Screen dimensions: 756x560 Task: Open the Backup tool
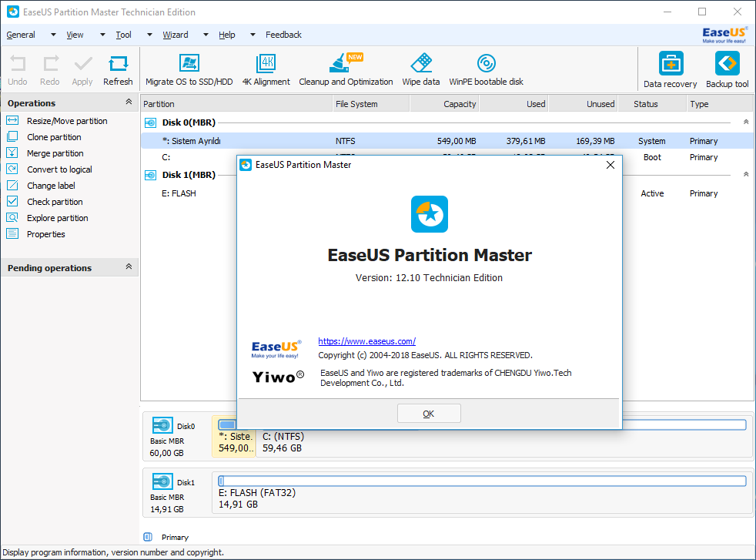click(x=727, y=70)
